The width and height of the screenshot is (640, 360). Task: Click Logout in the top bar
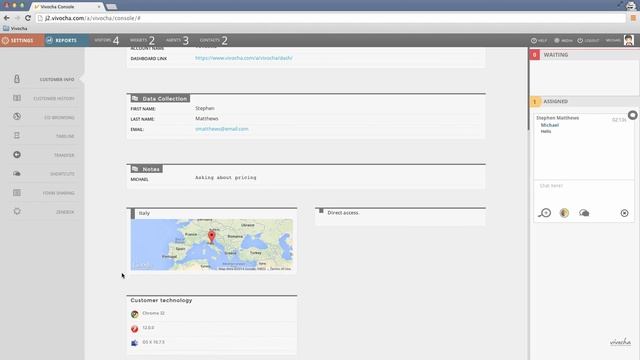588,40
